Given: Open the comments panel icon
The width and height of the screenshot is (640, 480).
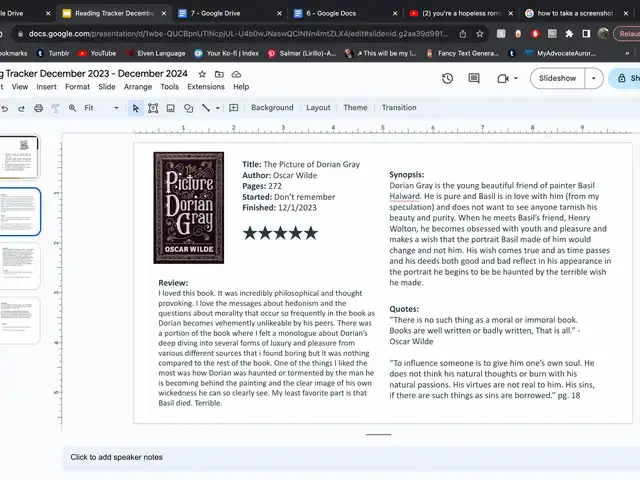Looking at the screenshot, I should point(474,78).
